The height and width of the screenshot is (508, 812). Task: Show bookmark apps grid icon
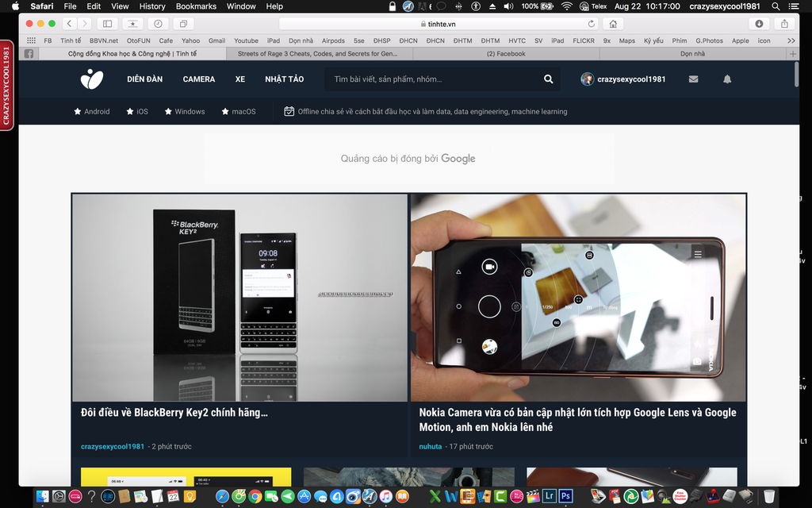31,40
